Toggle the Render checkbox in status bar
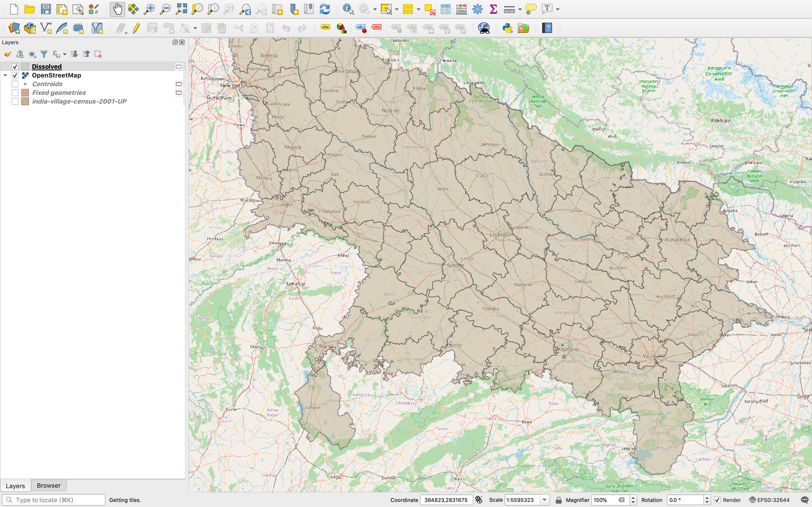This screenshot has width=812, height=507. coord(717,500)
